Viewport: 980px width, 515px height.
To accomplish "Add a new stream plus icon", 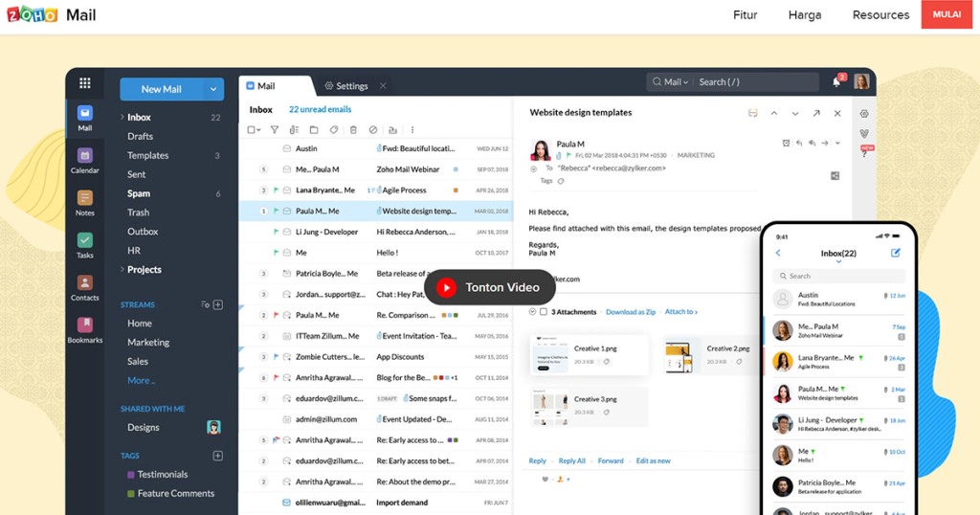I will tap(217, 304).
